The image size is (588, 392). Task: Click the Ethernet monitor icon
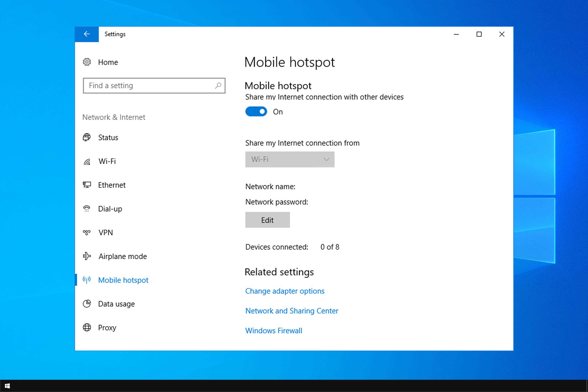(87, 185)
